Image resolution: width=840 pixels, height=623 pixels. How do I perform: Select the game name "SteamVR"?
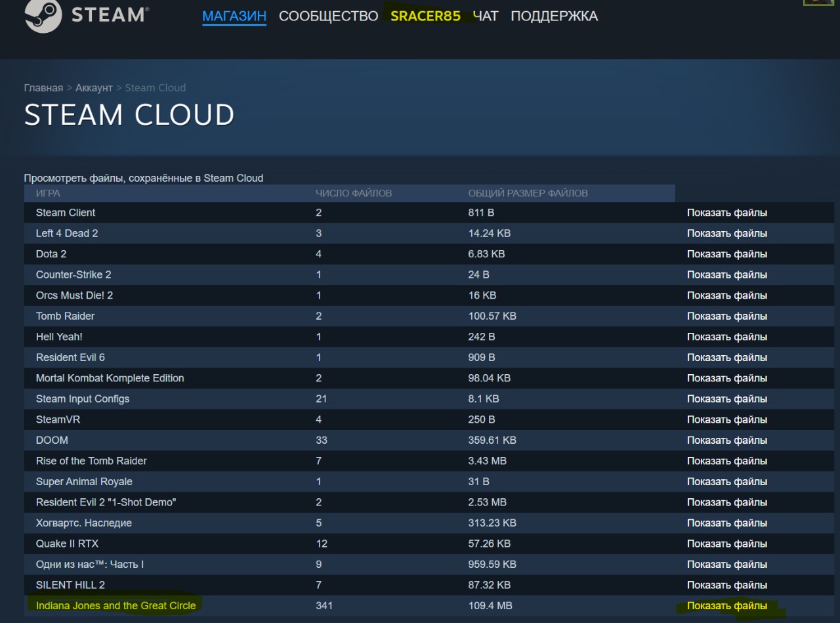58,419
